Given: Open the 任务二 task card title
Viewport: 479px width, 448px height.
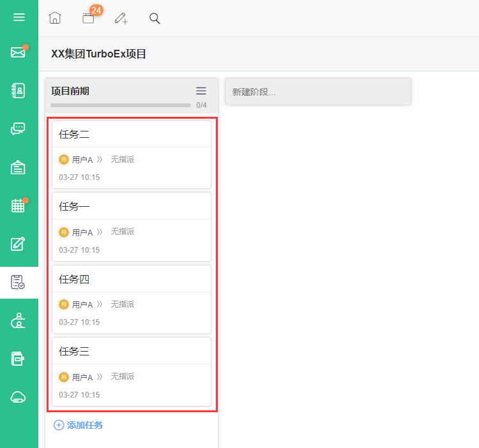Looking at the screenshot, I should [x=74, y=134].
